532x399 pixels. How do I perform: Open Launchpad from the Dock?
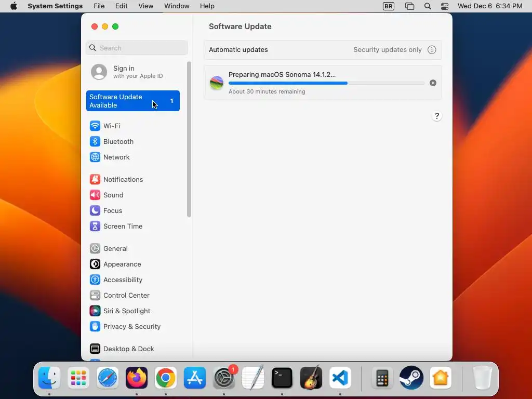point(78,378)
